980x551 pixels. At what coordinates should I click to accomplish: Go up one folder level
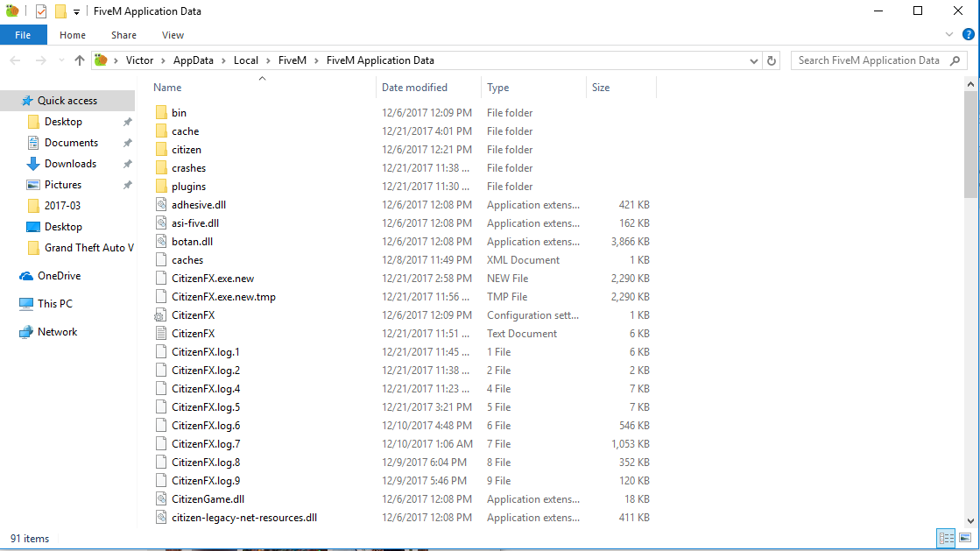(x=80, y=60)
